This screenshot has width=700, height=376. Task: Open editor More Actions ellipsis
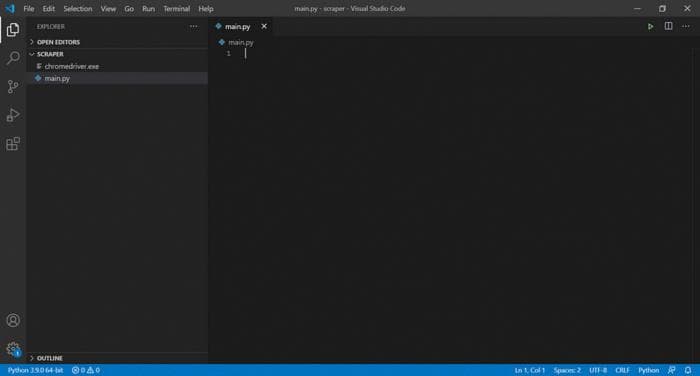pyautogui.click(x=686, y=26)
